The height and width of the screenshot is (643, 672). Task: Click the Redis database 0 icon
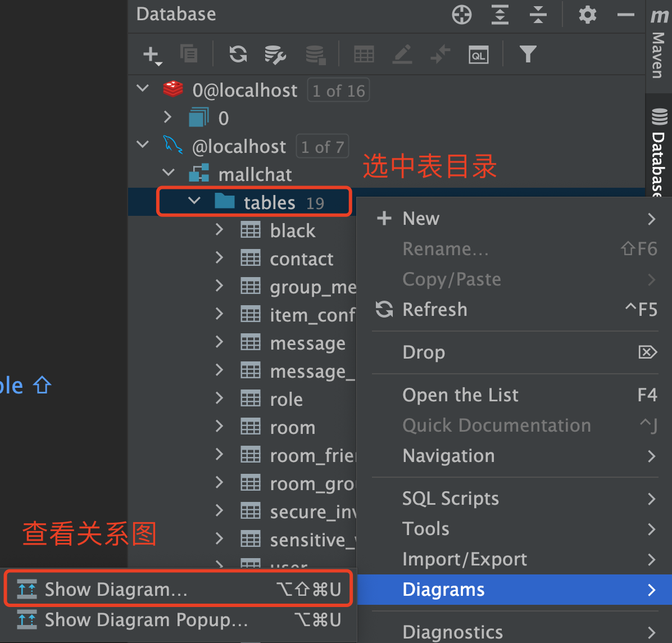[199, 117]
